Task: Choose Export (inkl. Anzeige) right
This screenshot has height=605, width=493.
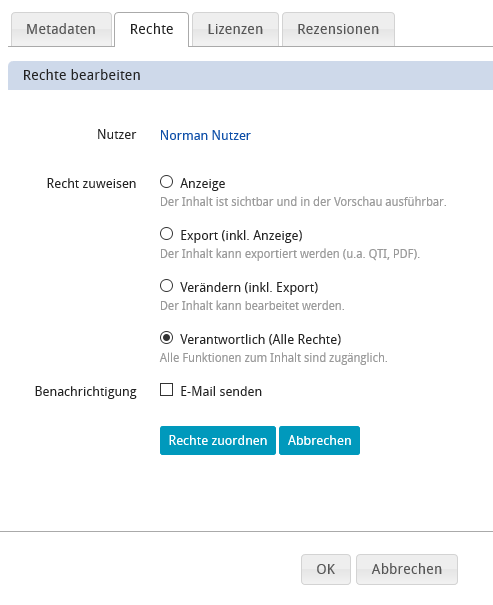Action: (x=166, y=234)
